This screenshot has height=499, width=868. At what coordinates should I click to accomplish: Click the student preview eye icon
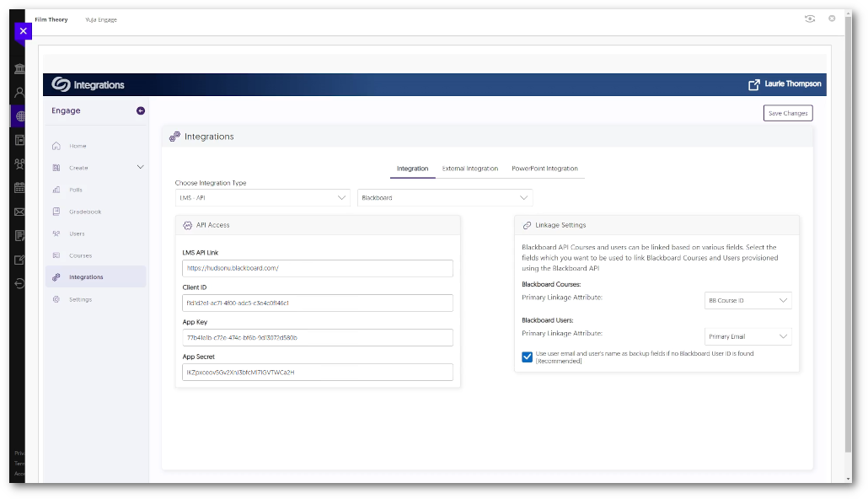point(810,19)
